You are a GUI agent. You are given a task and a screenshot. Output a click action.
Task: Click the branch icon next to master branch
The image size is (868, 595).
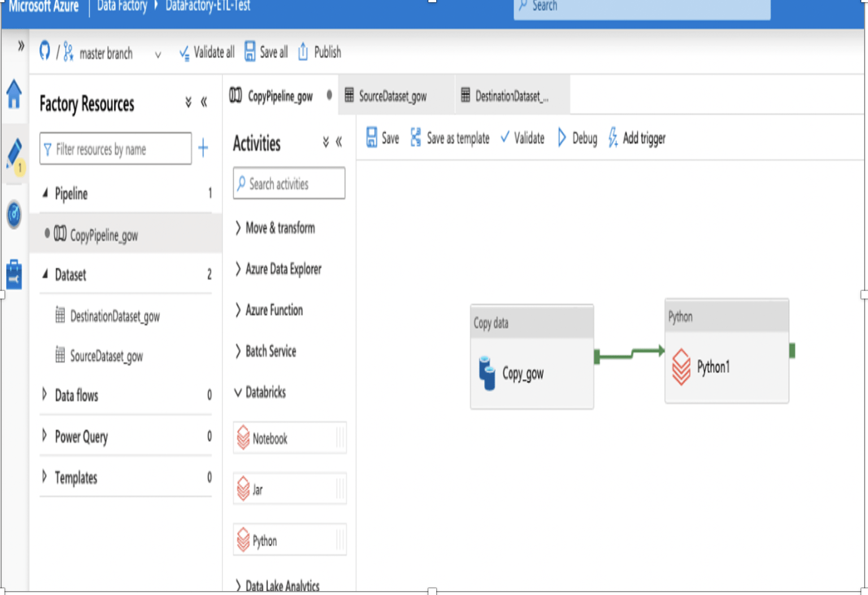click(68, 52)
